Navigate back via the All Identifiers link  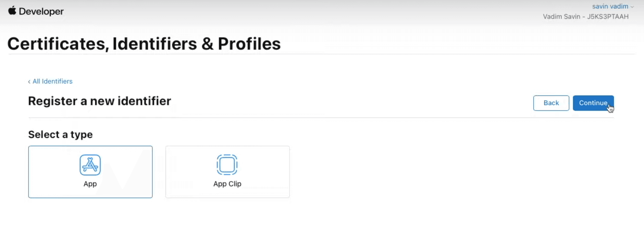pyautogui.click(x=52, y=81)
